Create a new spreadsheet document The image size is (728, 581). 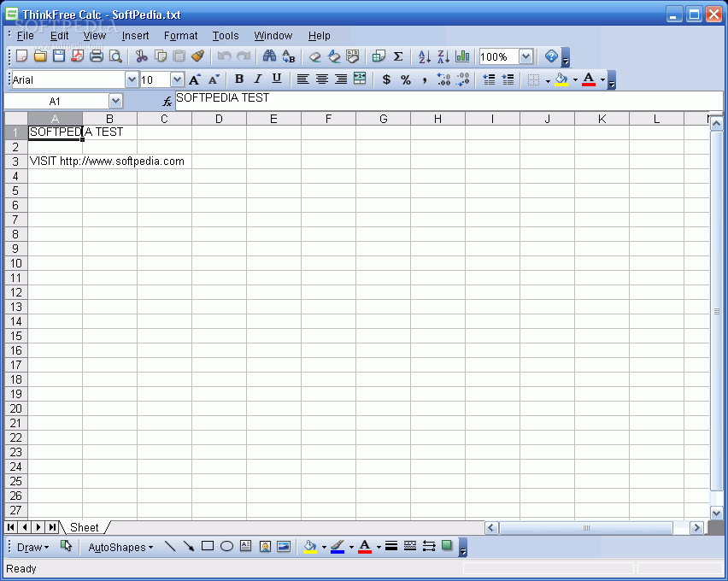tap(21, 56)
